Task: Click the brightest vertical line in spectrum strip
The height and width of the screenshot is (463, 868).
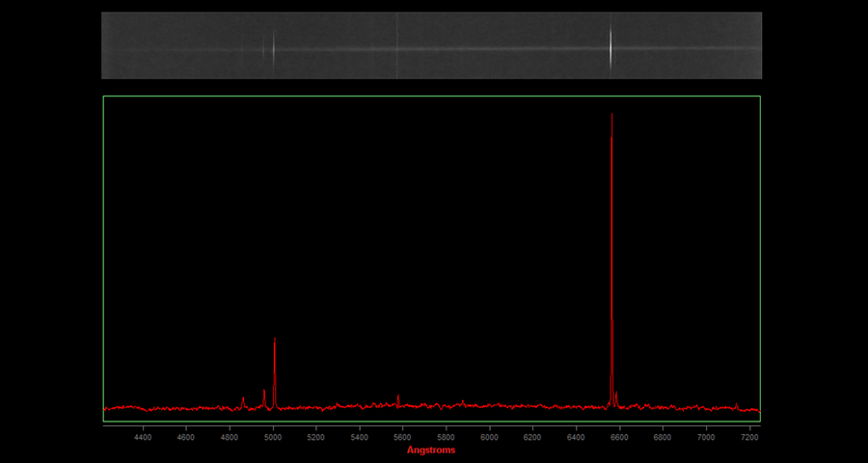Action: tap(610, 45)
